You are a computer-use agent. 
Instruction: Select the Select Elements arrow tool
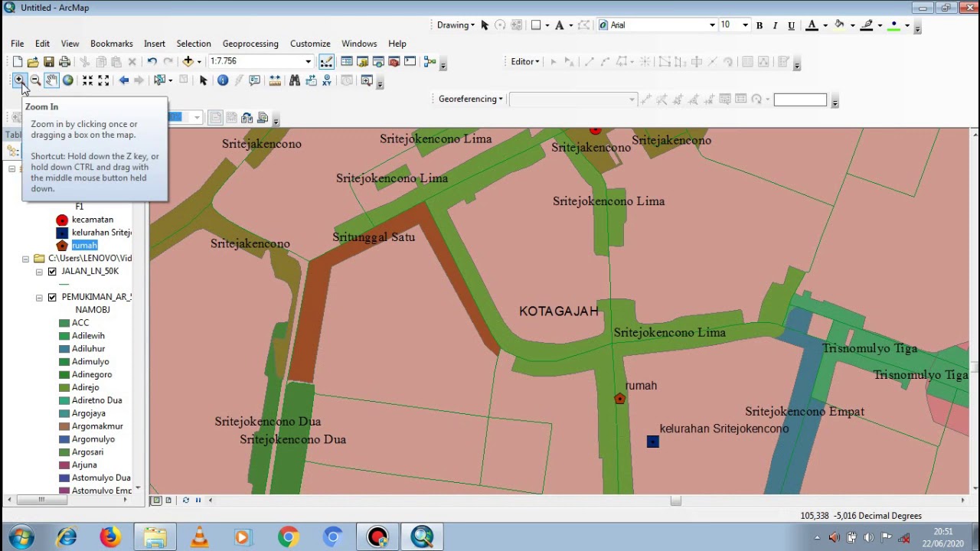pos(204,80)
